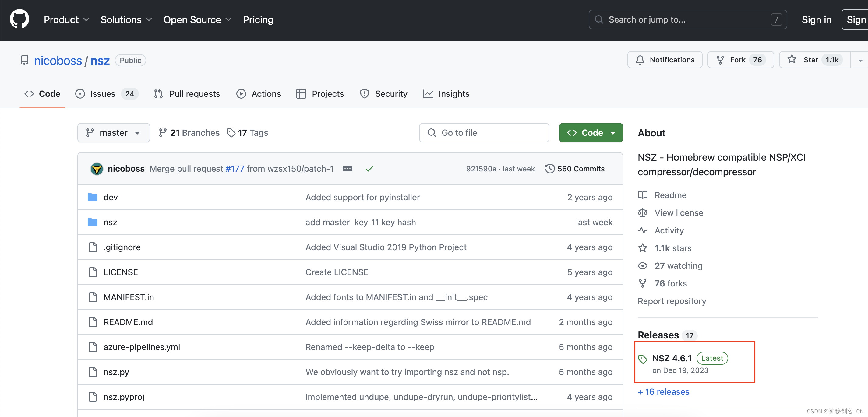This screenshot has height=417, width=868.
Task: Open commit 'Renamed --keep-delta to --keep'
Action: [x=370, y=347]
